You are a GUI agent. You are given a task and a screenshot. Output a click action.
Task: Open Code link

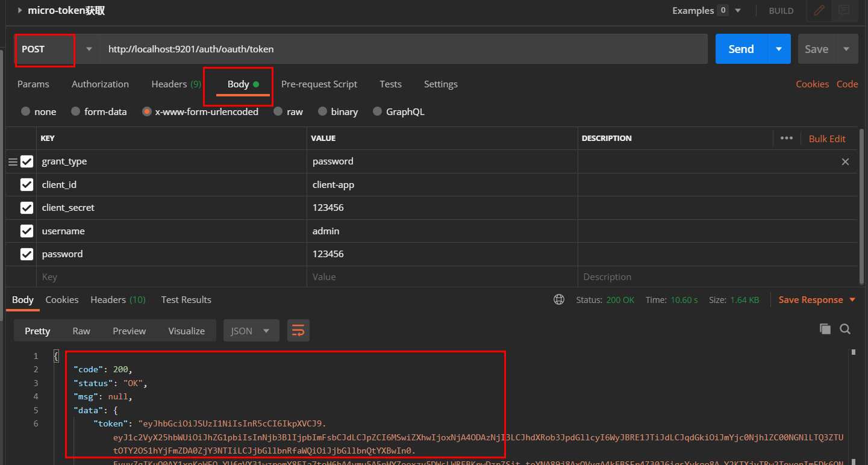[847, 84]
